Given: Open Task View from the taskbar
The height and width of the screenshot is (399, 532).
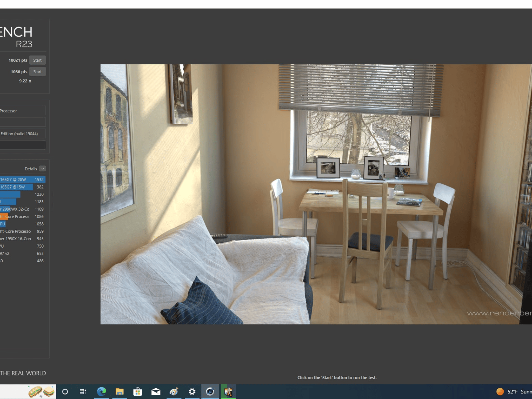Looking at the screenshot, I should click(x=83, y=391).
